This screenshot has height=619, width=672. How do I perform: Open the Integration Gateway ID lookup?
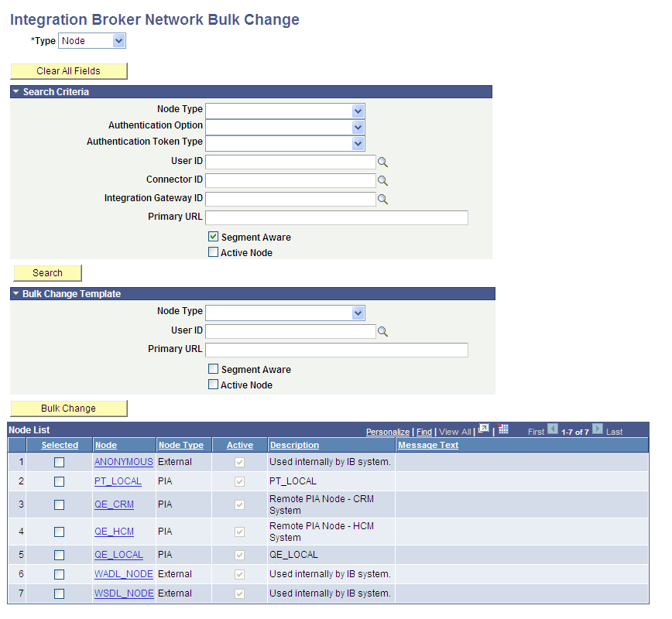382,199
